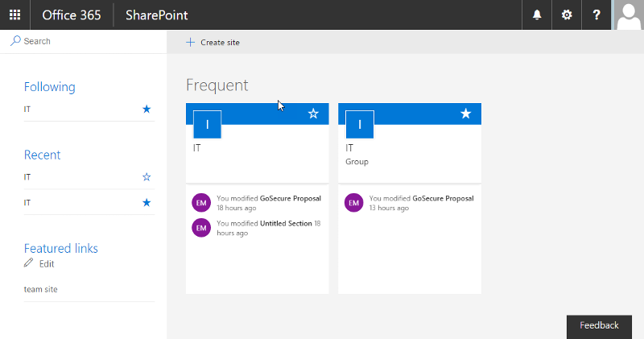Open the user profile avatar
The height and width of the screenshot is (339, 644).
628,14
